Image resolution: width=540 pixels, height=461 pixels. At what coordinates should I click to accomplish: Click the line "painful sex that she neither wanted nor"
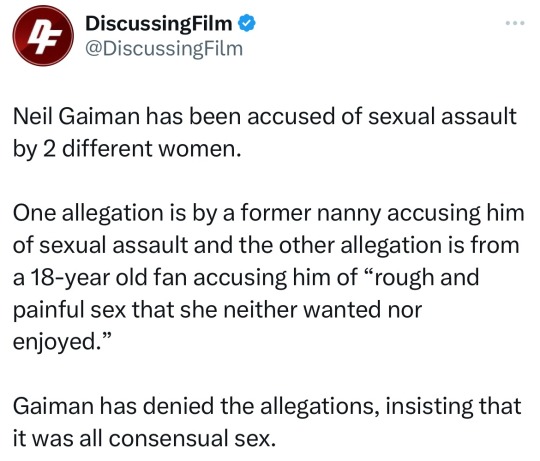217,310
